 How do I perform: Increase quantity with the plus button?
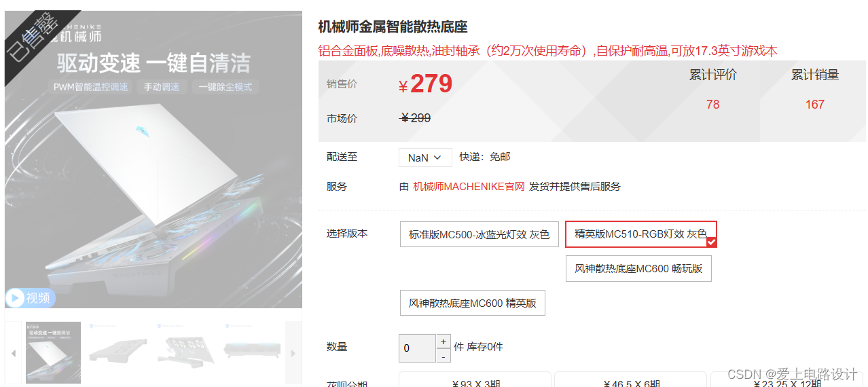[443, 342]
